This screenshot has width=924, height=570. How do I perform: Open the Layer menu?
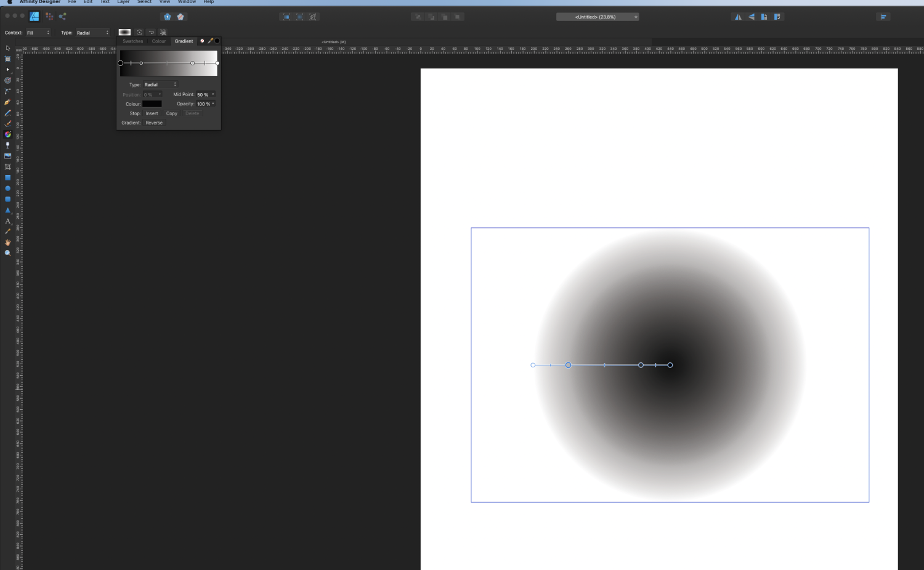[123, 2]
